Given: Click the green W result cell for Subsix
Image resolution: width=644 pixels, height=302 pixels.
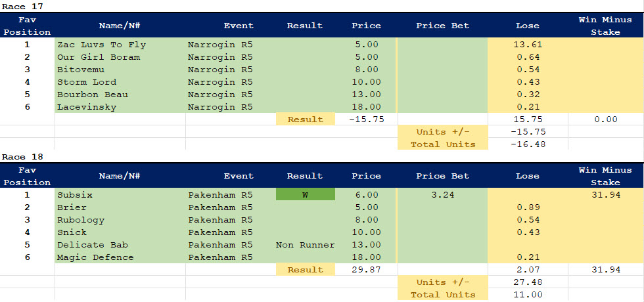Looking at the screenshot, I should [304, 195].
